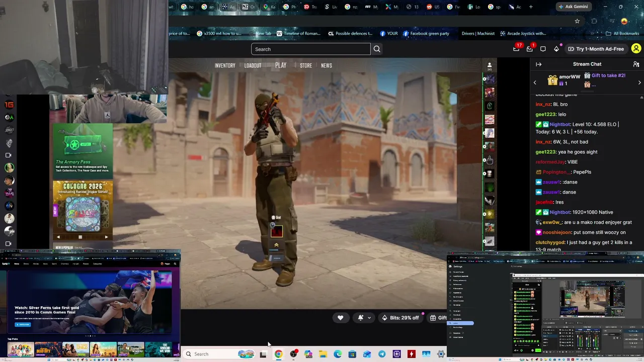Open the STORE tab in game menu
The height and width of the screenshot is (362, 644).
306,66
